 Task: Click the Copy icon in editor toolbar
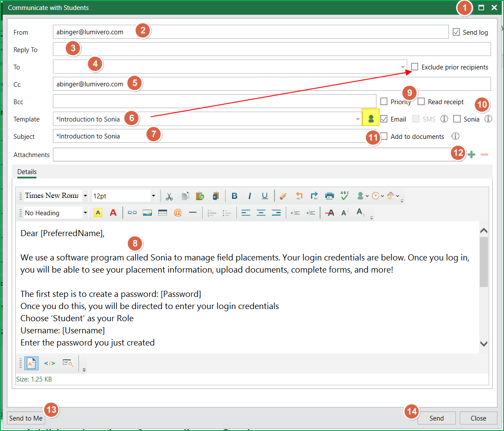185,196
